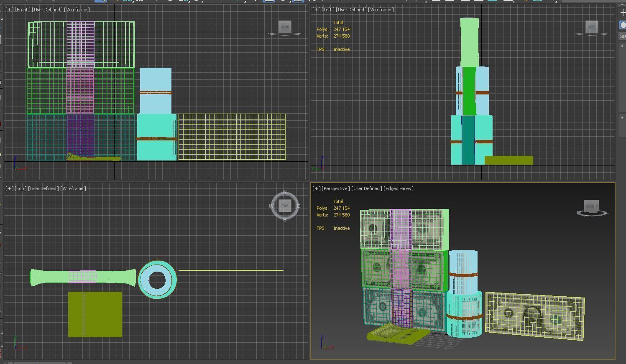Viewport: 626px width, 364px height.
Task: Open the [Edged Faces] shading menu in Perspective viewport
Action: [x=399, y=188]
